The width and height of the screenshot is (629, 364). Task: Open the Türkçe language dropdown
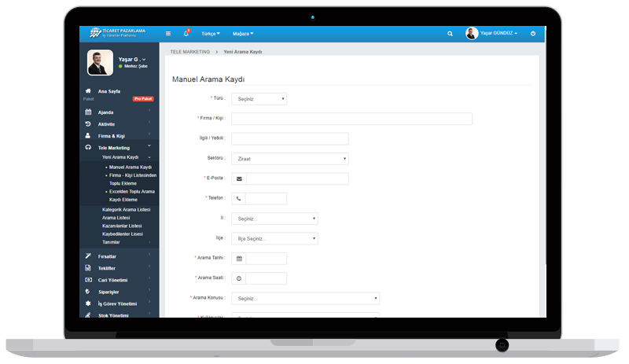click(x=211, y=34)
